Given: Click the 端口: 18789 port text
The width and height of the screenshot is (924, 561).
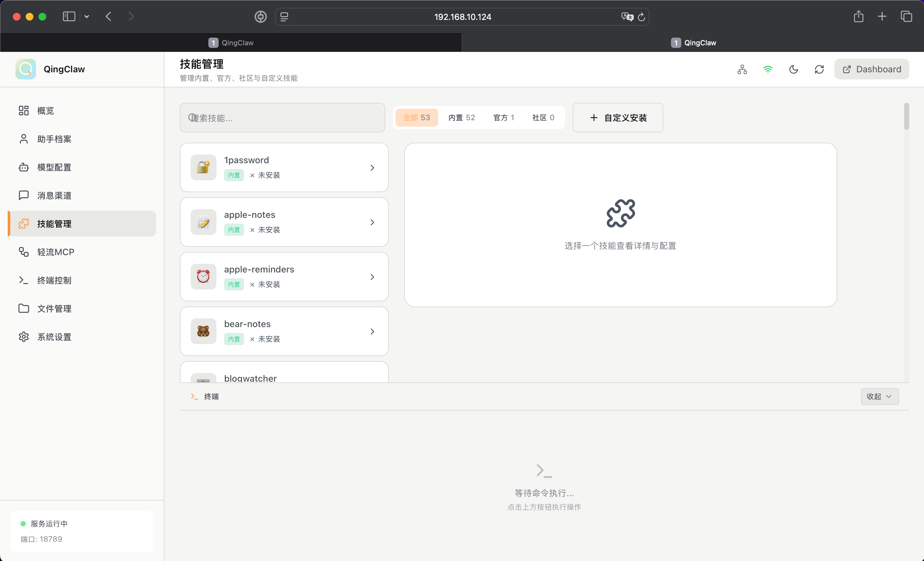Looking at the screenshot, I should click(x=41, y=539).
